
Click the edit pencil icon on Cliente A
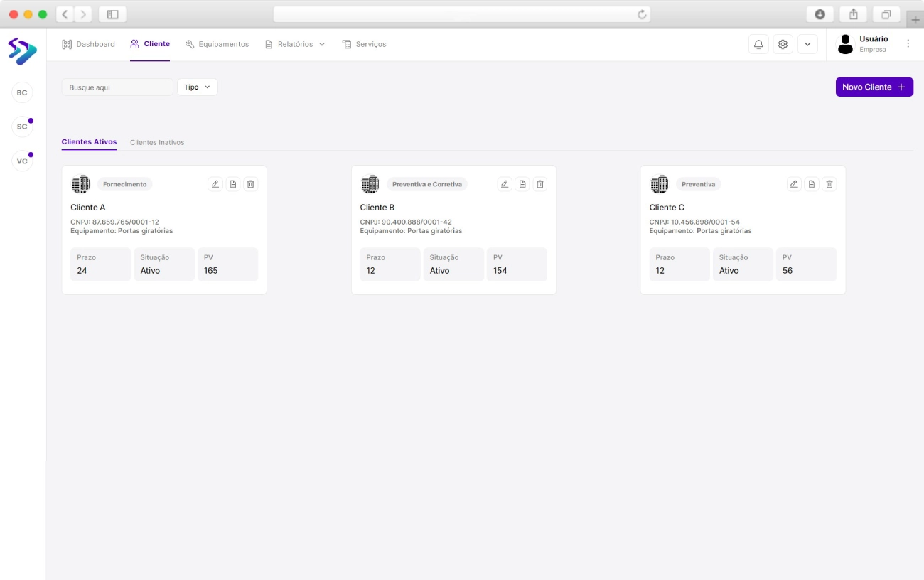point(215,184)
